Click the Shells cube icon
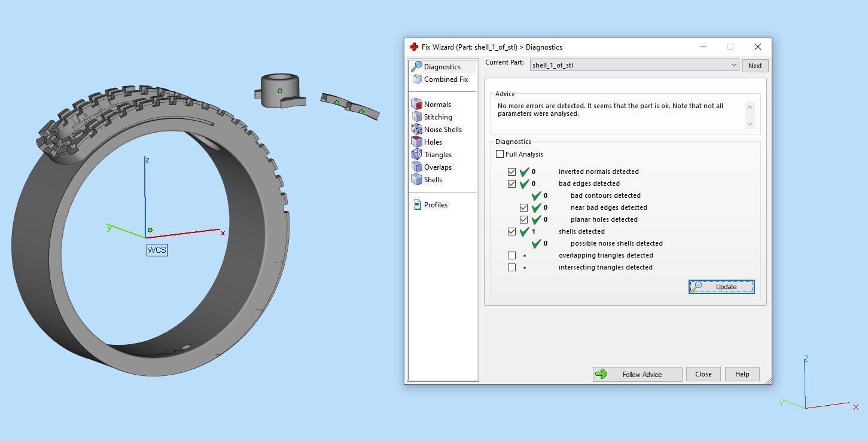The height and width of the screenshot is (441, 868). [416, 179]
